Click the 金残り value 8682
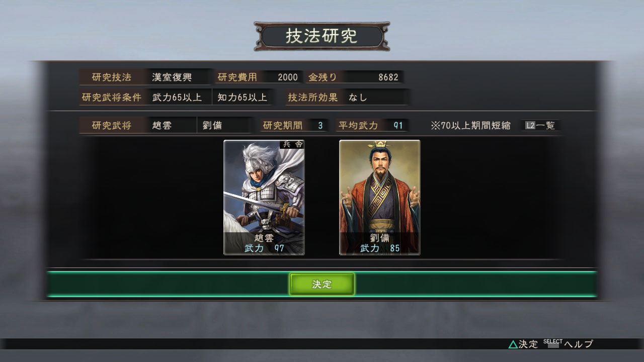Screen dimensions: 644x362 point(388,77)
